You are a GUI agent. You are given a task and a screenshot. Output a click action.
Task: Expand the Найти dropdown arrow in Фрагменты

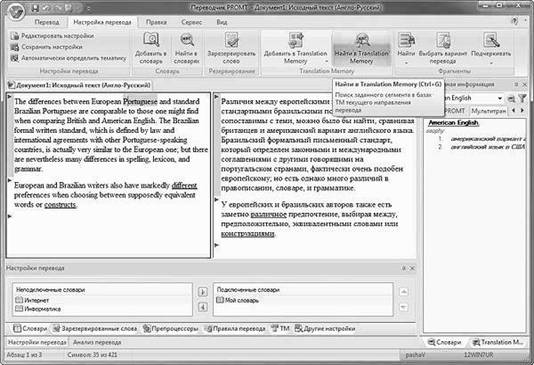(406, 63)
